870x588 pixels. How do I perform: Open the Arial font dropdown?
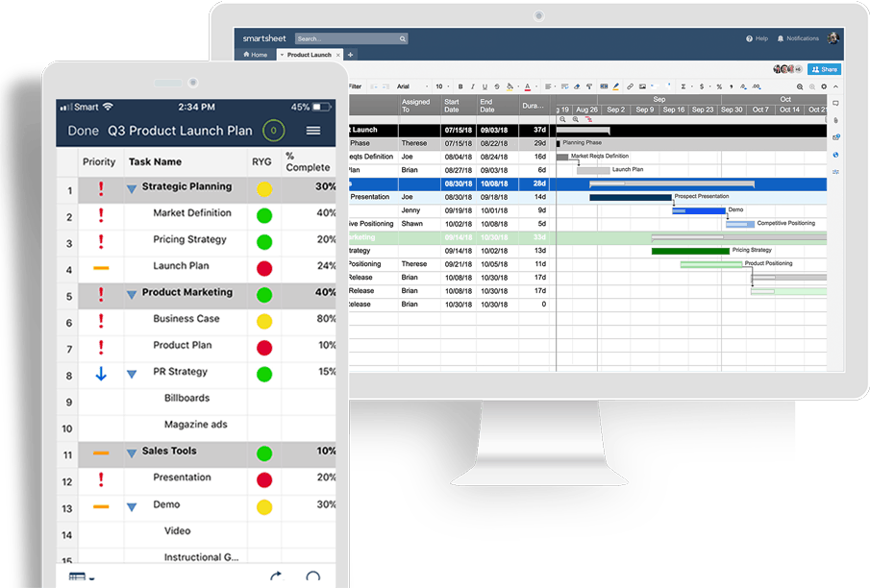click(x=409, y=86)
